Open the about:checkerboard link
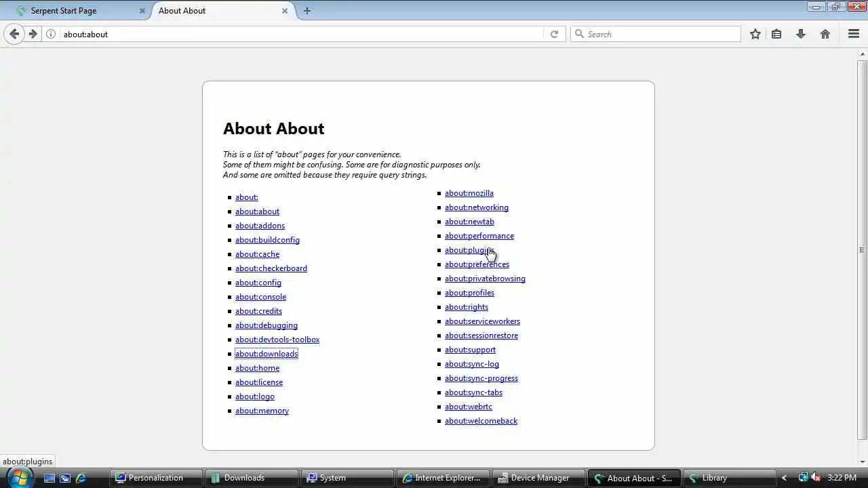868x488 pixels. tap(271, 268)
